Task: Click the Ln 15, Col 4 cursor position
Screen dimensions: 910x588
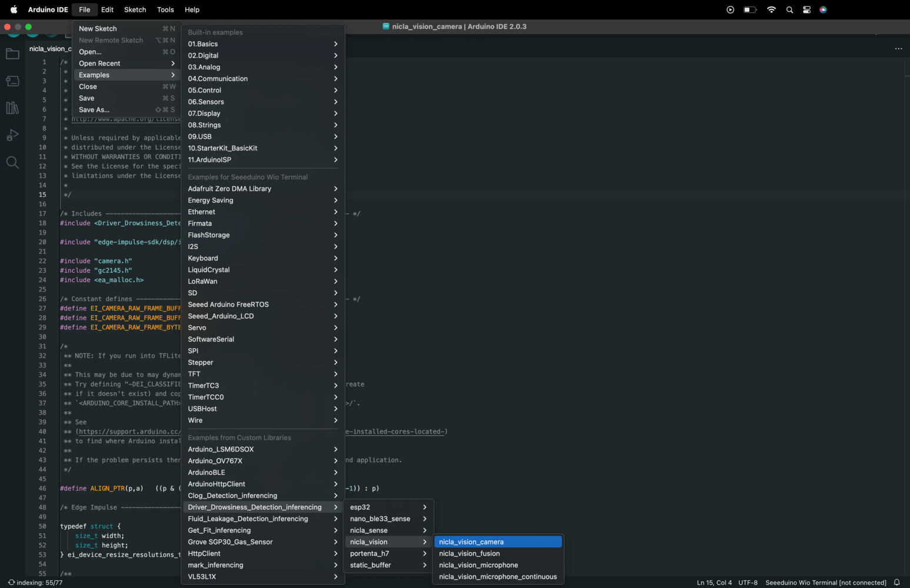Action: point(714,583)
